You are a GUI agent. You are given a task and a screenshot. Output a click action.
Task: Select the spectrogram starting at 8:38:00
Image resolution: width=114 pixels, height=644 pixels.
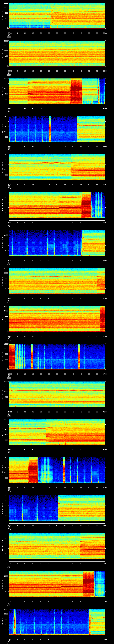pyautogui.click(x=57, y=53)
